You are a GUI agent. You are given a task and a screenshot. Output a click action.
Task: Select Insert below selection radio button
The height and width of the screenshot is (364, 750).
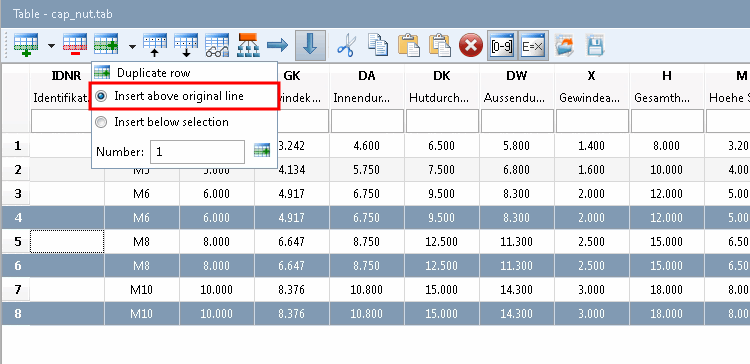(101, 122)
